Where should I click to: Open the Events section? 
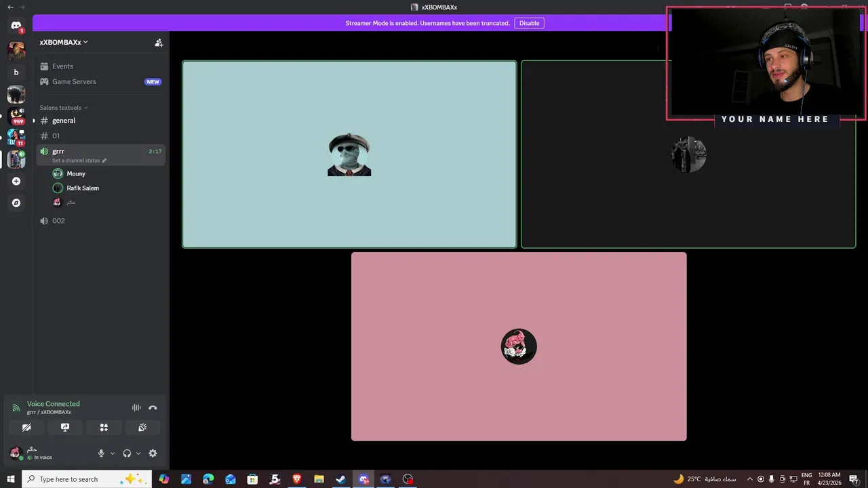click(x=100, y=66)
